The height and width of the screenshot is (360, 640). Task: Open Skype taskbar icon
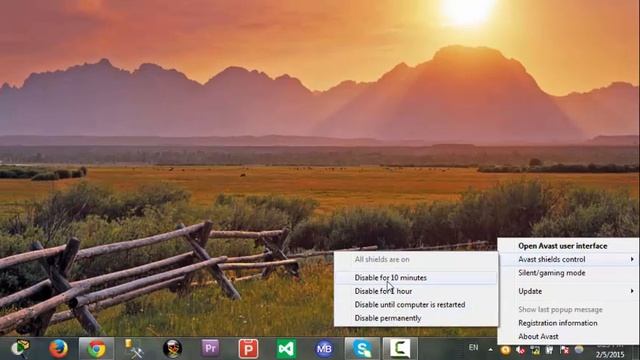tap(362, 349)
